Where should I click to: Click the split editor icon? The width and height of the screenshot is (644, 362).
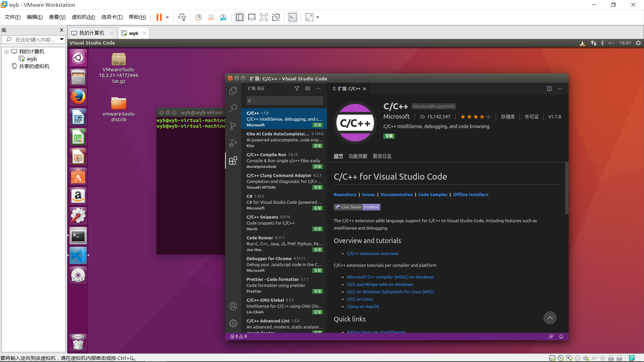click(549, 89)
